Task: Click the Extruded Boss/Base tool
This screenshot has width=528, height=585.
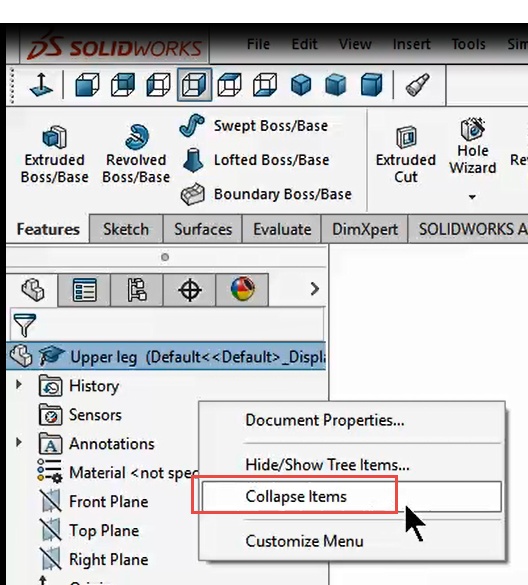Action: click(54, 155)
